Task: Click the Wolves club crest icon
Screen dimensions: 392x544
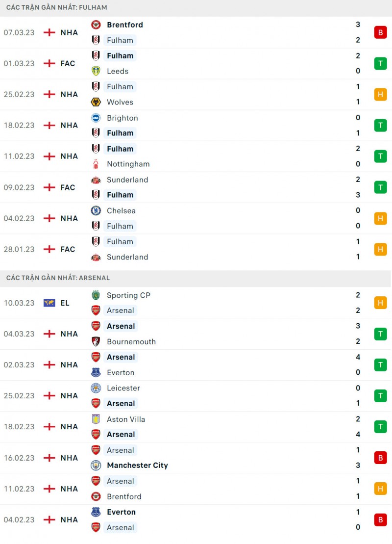Action: tap(96, 102)
